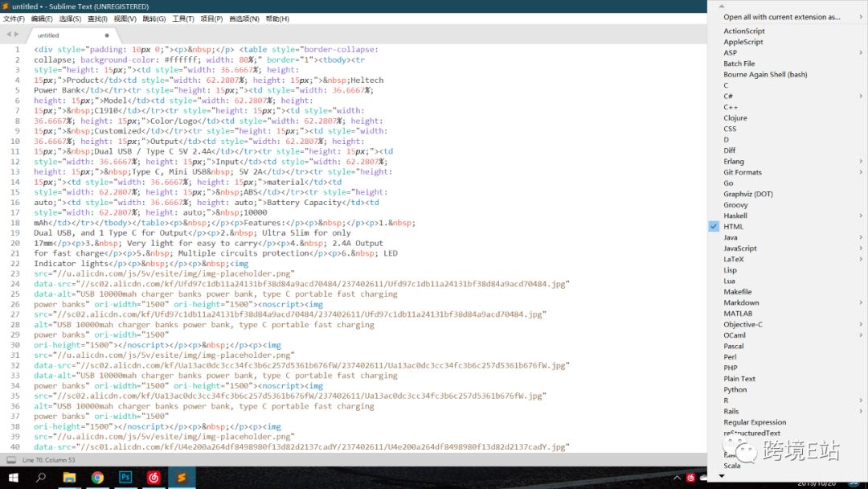Expand 'Open all with current extension as' submenu
The width and height of the screenshot is (868, 489).
[x=861, y=17]
